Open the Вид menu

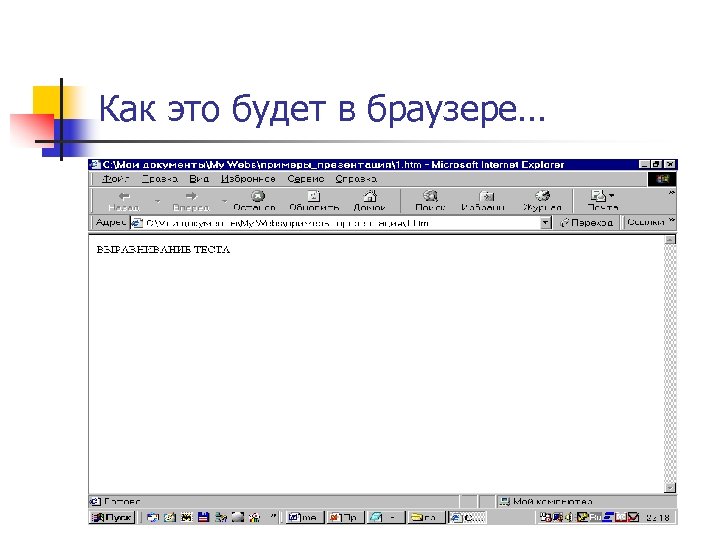[x=199, y=179]
